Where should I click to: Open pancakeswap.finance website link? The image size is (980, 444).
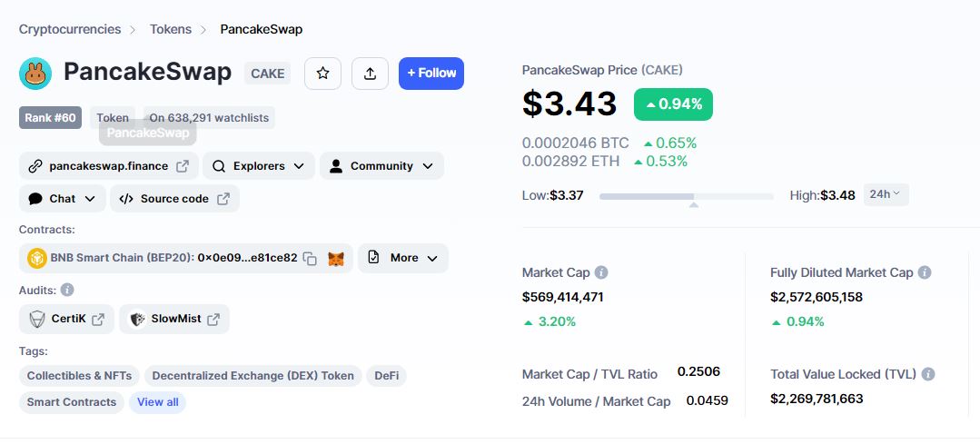click(109, 166)
